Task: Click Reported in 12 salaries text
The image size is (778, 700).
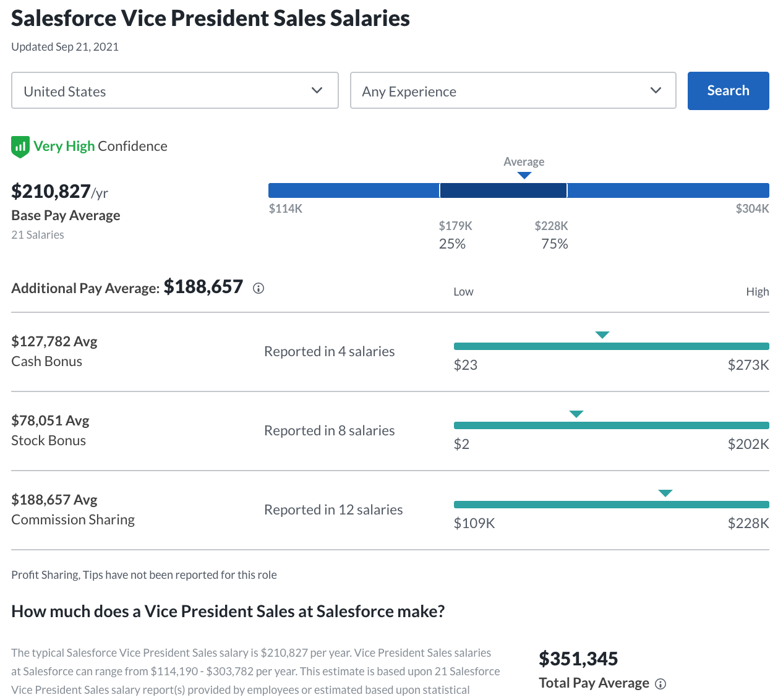Action: pos(333,510)
